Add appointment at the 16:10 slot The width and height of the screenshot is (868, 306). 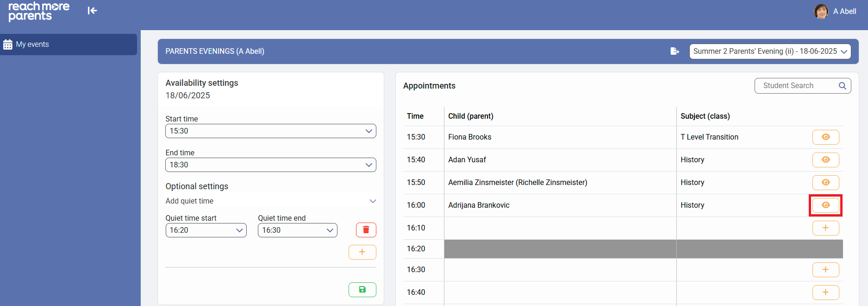825,228
